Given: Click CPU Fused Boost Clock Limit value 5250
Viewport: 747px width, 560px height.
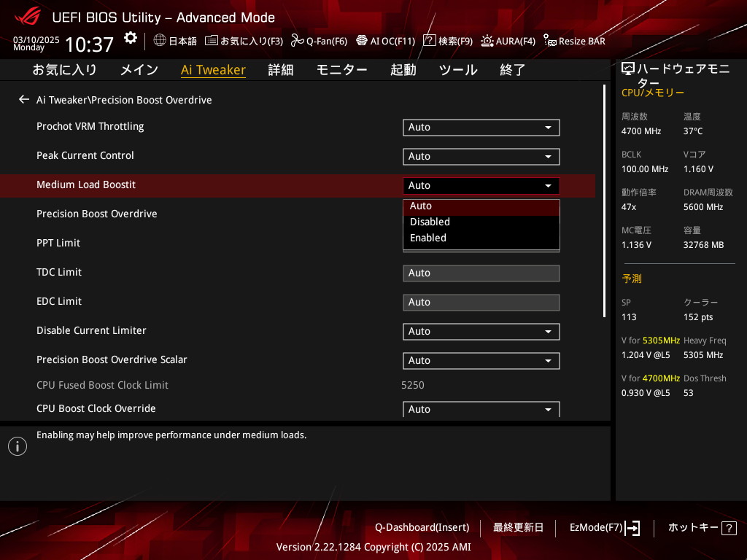Looking at the screenshot, I should [413, 385].
